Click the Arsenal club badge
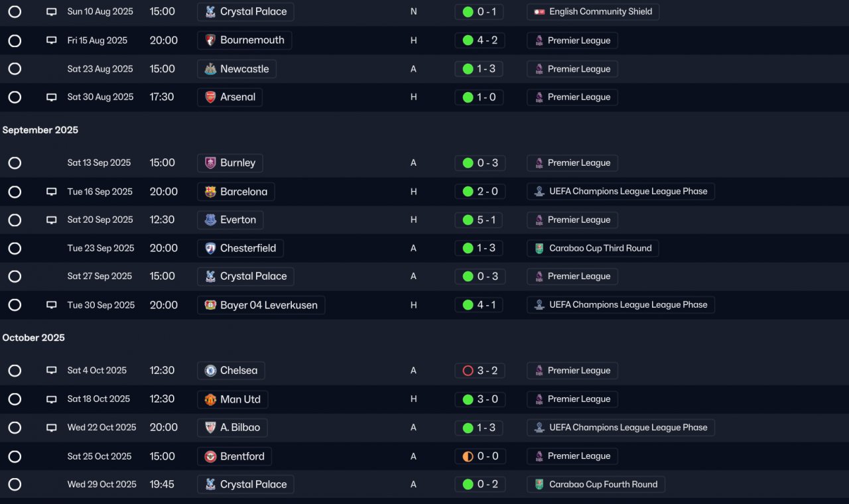 [x=210, y=97]
